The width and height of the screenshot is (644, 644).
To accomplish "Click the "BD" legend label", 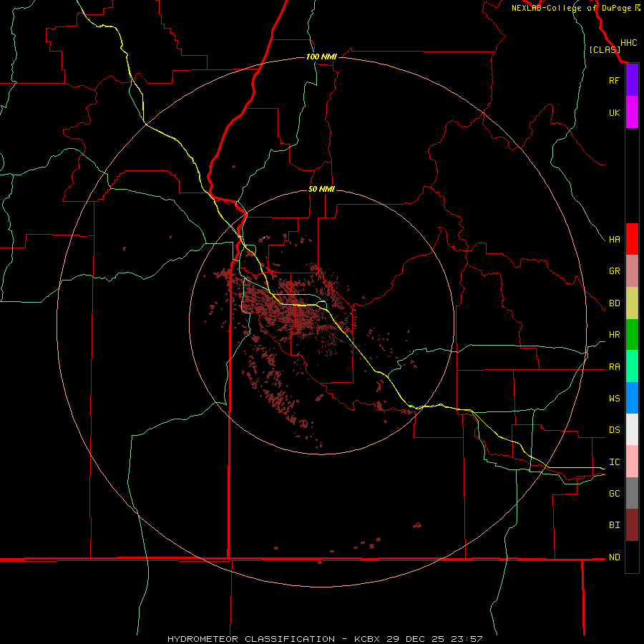I will point(614,303).
